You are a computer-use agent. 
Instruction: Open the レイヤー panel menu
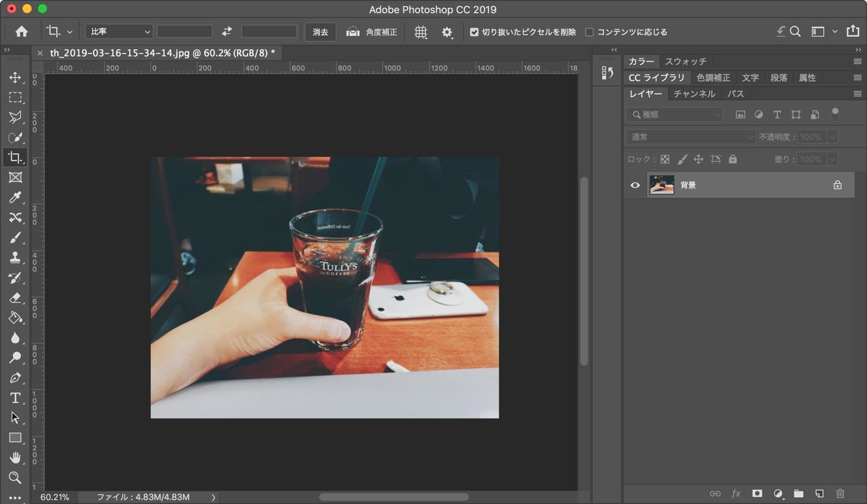click(858, 94)
